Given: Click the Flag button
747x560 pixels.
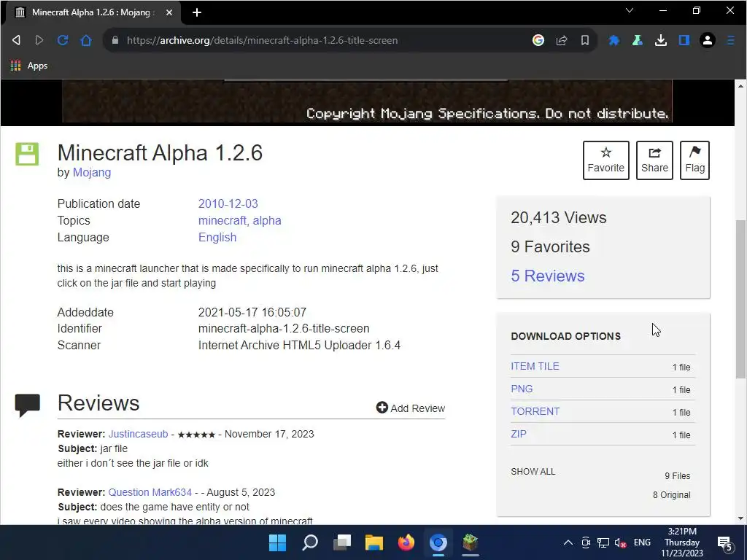Looking at the screenshot, I should click(x=694, y=160).
